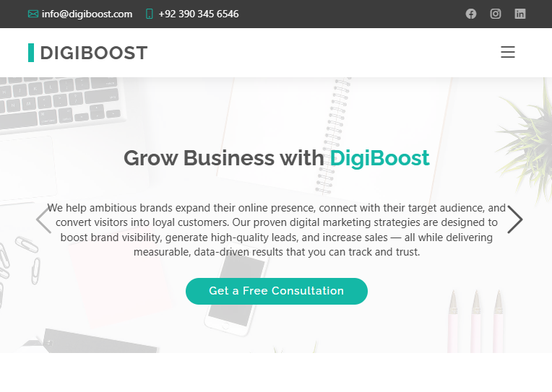Select the 'Grow Business with' heading
This screenshot has height=392, width=552.
[x=224, y=158]
